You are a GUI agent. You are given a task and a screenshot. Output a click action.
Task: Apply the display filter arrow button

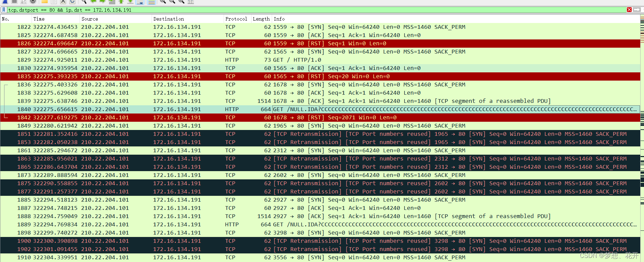[637, 10]
